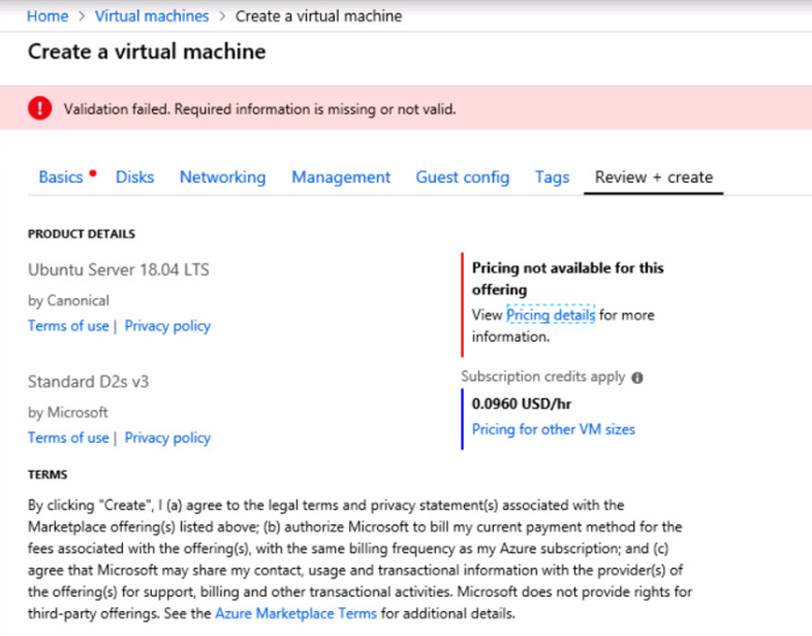This screenshot has width=812, height=636.
Task: Open Privacy policy under Standard D2s v3
Action: pos(167,438)
